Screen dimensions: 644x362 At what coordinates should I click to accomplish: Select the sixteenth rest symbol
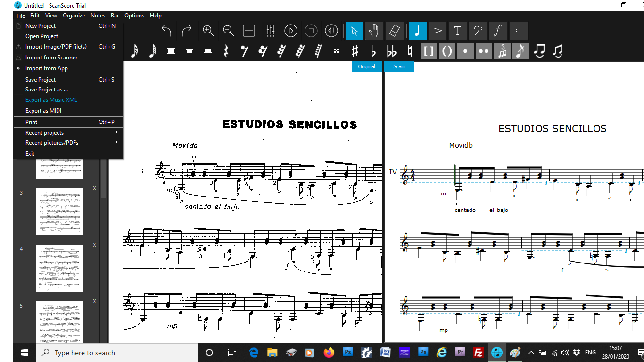tap(263, 51)
